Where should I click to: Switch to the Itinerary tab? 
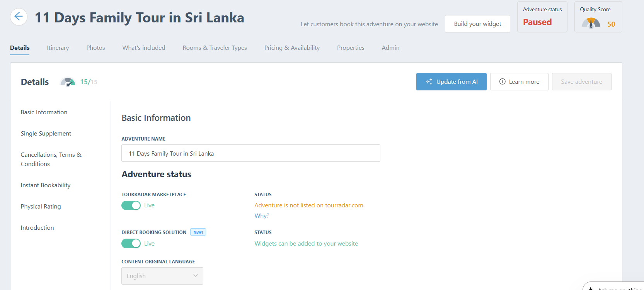pos(58,48)
